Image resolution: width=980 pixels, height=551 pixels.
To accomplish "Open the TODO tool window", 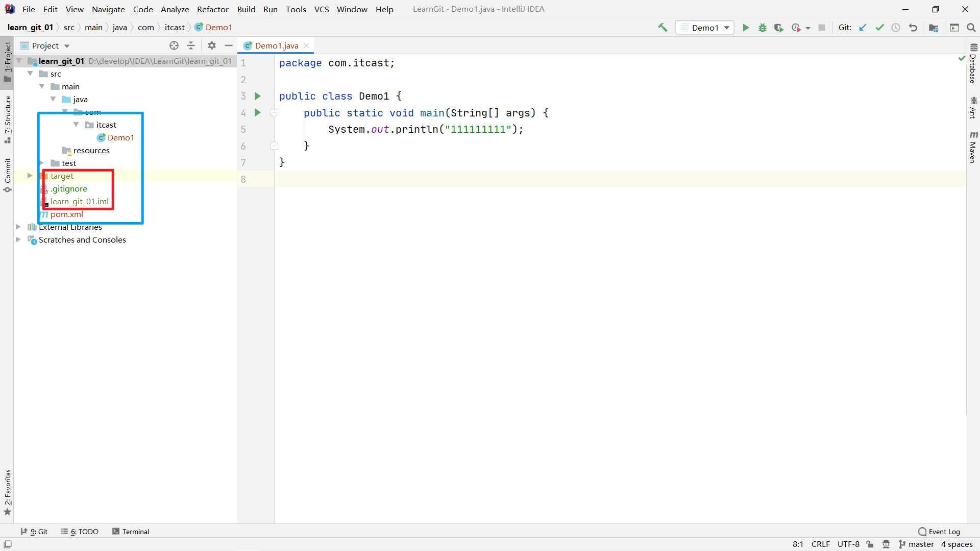I will coord(80,532).
